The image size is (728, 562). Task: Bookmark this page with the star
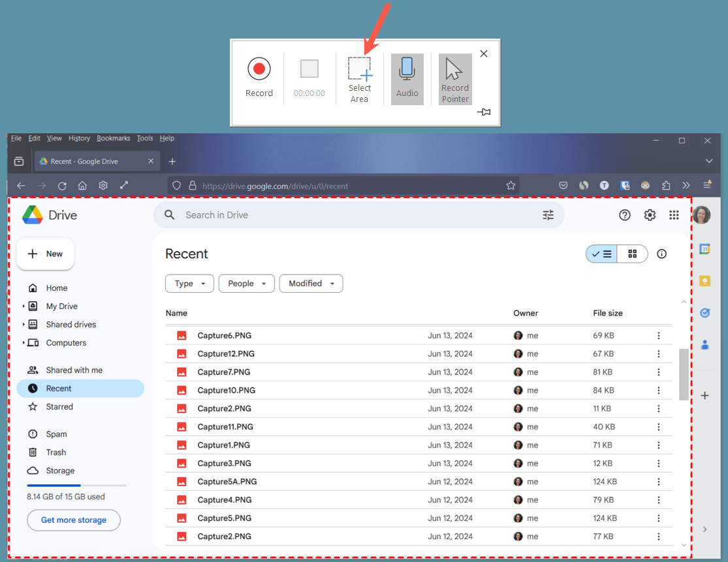(511, 186)
